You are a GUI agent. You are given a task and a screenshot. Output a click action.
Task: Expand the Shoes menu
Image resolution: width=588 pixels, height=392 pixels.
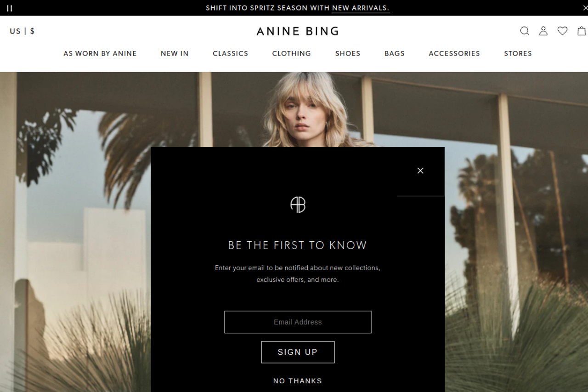[x=348, y=53]
